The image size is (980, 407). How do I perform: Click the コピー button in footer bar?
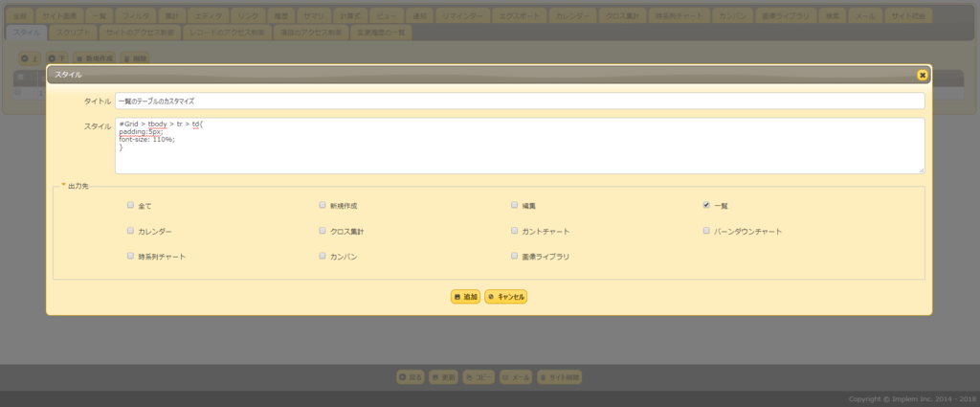coord(479,377)
